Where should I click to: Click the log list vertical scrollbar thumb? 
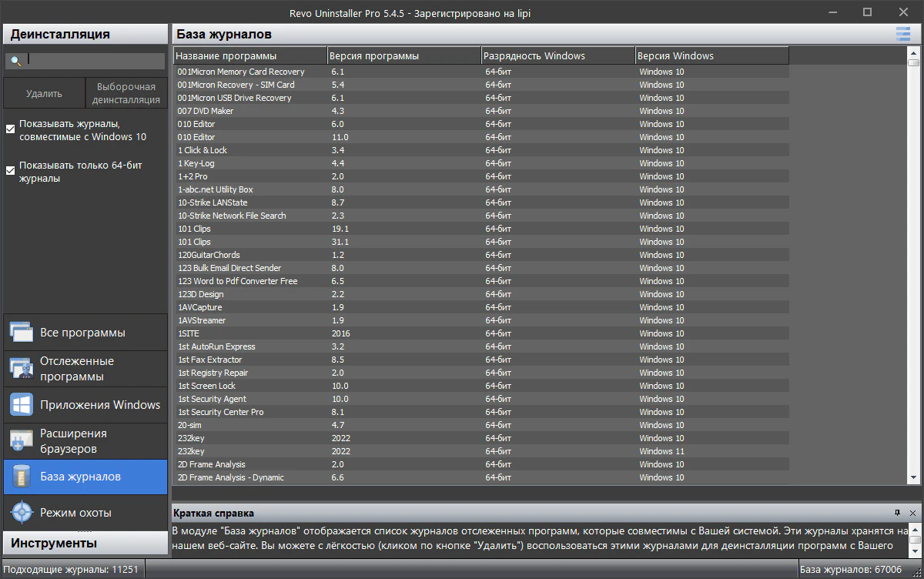pos(913,63)
